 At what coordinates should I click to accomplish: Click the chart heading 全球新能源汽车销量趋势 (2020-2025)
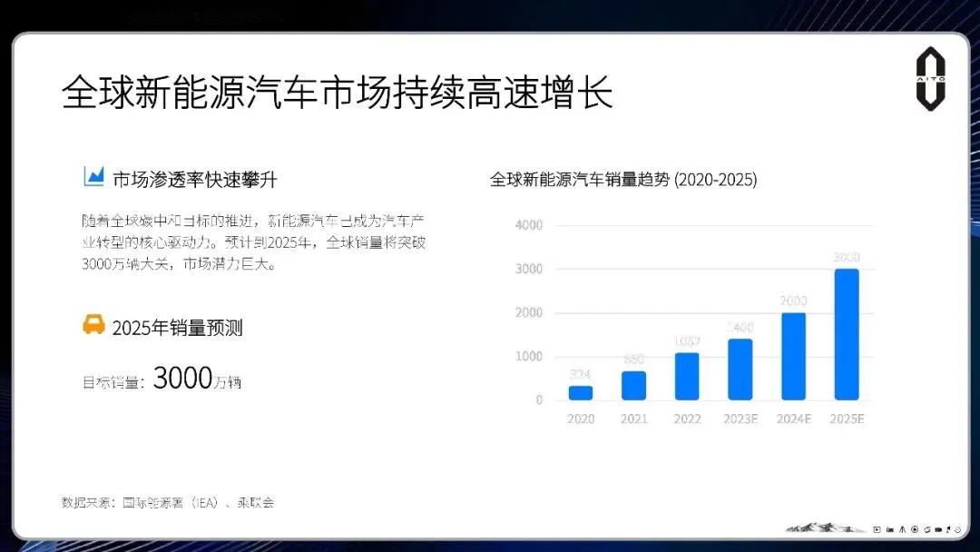625,179
